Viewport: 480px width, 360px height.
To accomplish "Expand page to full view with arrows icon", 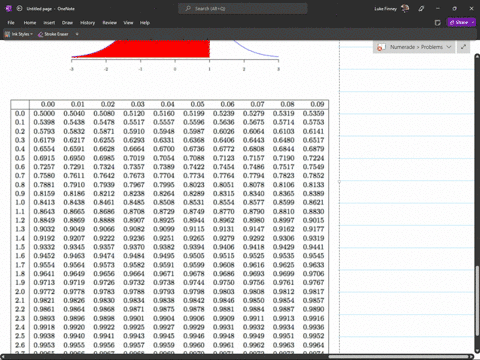I will (x=463, y=47).
